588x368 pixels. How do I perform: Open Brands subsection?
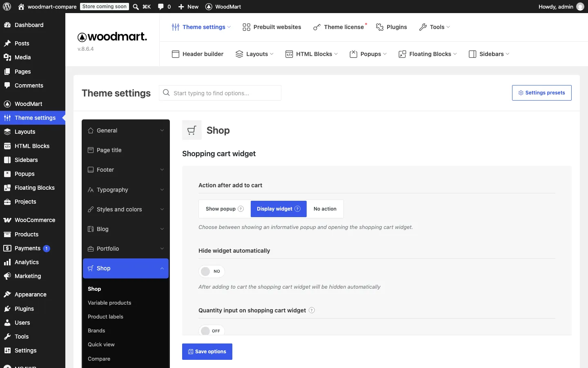point(96,331)
